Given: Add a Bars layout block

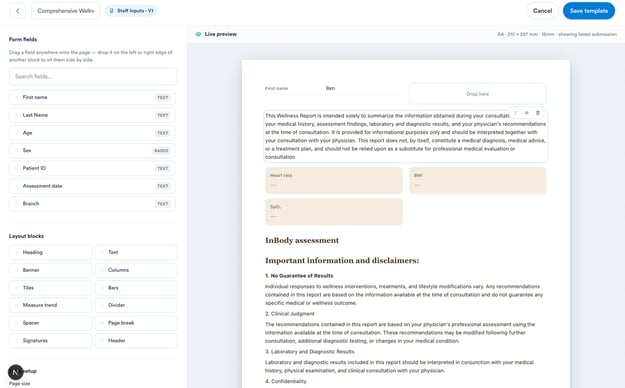Looking at the screenshot, I should click(136, 288).
